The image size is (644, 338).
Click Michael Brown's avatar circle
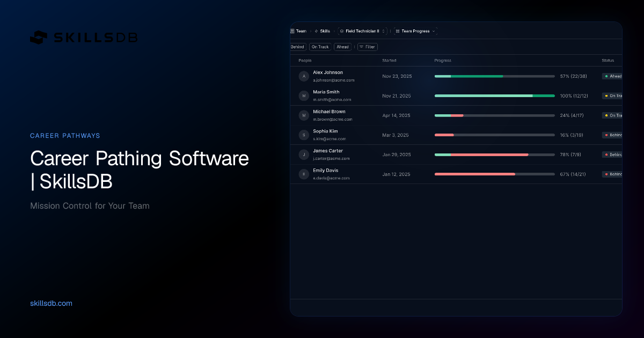click(304, 115)
